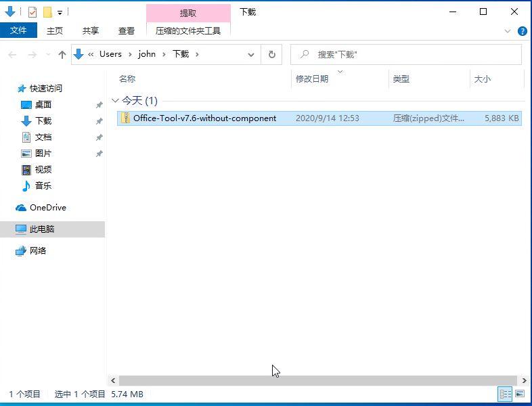
Task: Open 文档 in the navigation pane
Action: coord(43,137)
